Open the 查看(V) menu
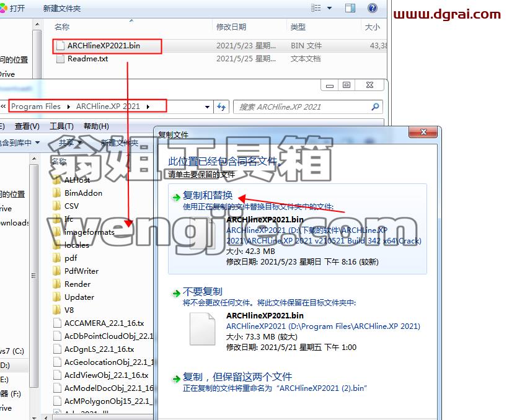Screen dimensions: 517x420 coord(27,126)
